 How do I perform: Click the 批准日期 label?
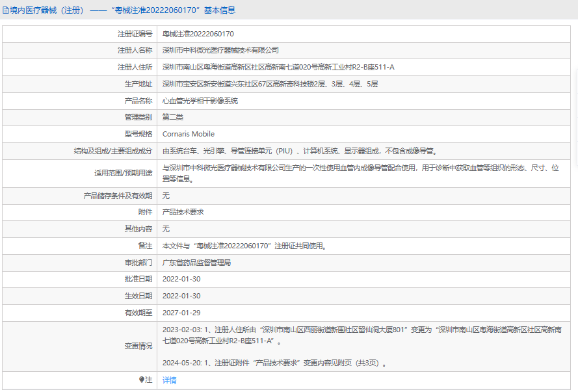pos(138,280)
